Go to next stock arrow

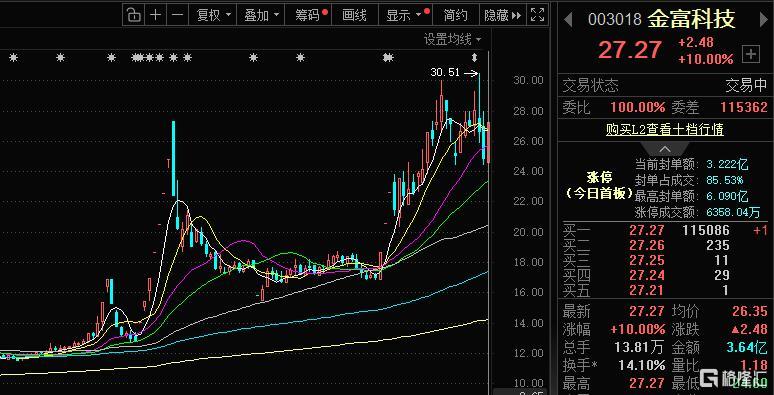click(x=763, y=20)
